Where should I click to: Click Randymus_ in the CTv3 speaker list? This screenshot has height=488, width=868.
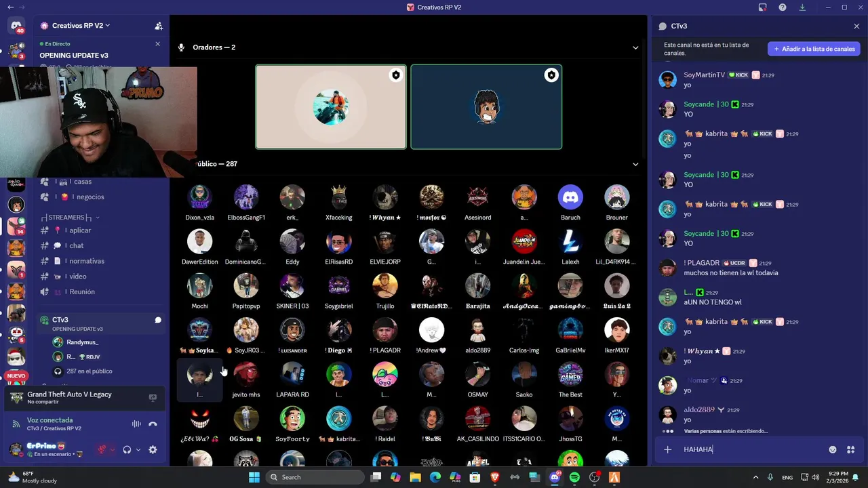[x=82, y=342]
